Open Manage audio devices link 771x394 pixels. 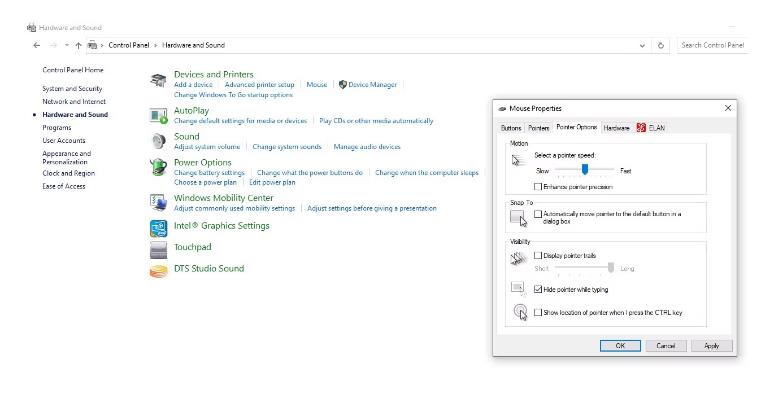coord(367,147)
